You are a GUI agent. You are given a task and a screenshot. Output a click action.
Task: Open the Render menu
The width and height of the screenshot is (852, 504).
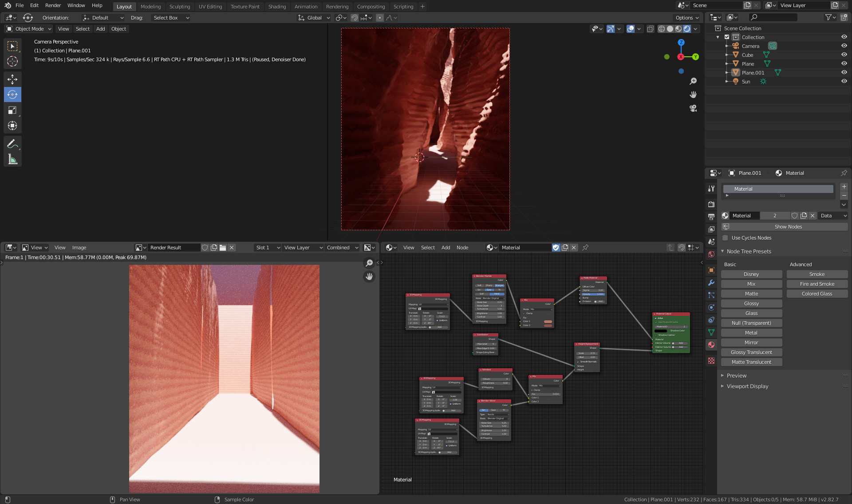click(x=53, y=5)
